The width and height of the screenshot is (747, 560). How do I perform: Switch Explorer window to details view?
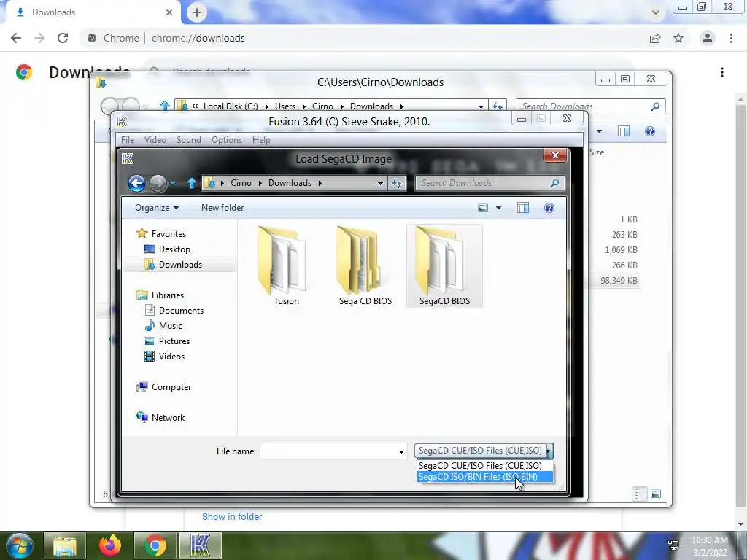pyautogui.click(x=640, y=494)
